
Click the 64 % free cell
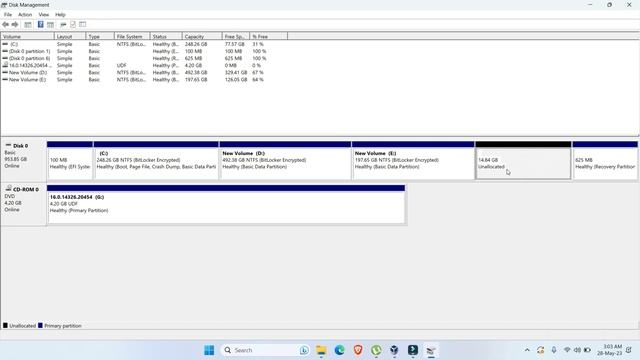[258, 80]
